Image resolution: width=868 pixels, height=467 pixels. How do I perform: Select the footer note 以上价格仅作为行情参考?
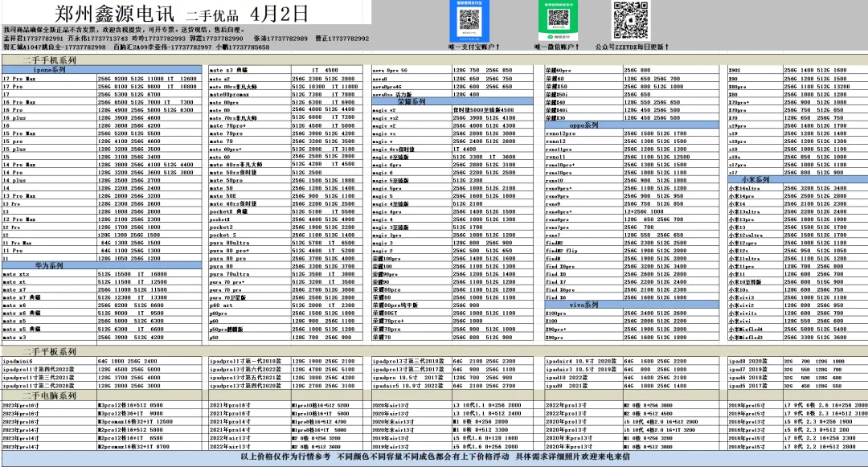[285, 457]
